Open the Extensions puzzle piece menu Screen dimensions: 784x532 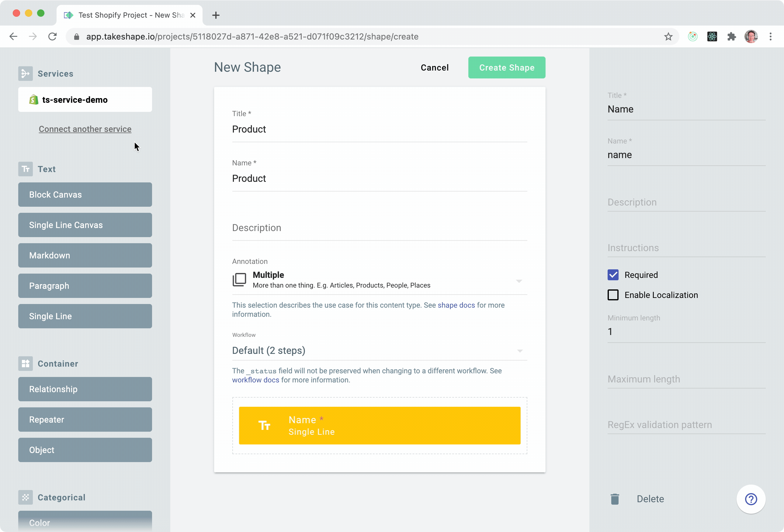[x=731, y=36]
